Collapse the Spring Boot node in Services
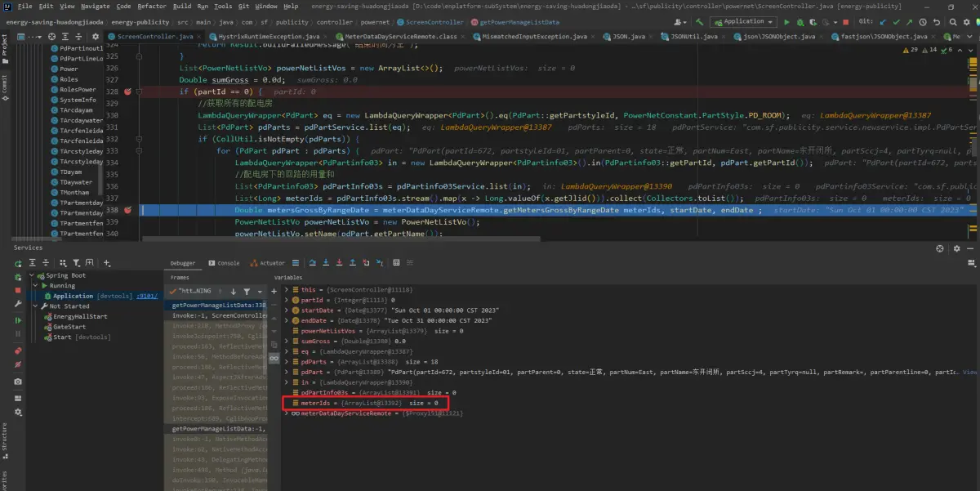This screenshot has width=980, height=491. point(31,275)
